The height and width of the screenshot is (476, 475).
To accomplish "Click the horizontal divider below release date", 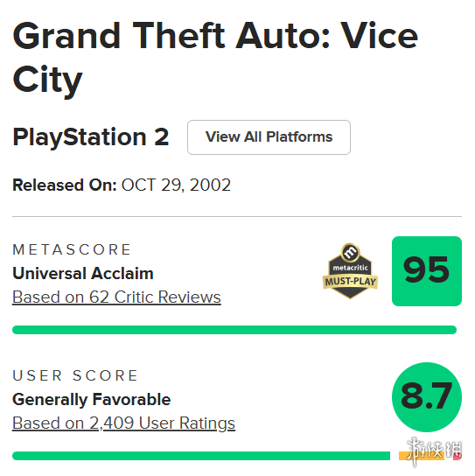I will click(237, 216).
